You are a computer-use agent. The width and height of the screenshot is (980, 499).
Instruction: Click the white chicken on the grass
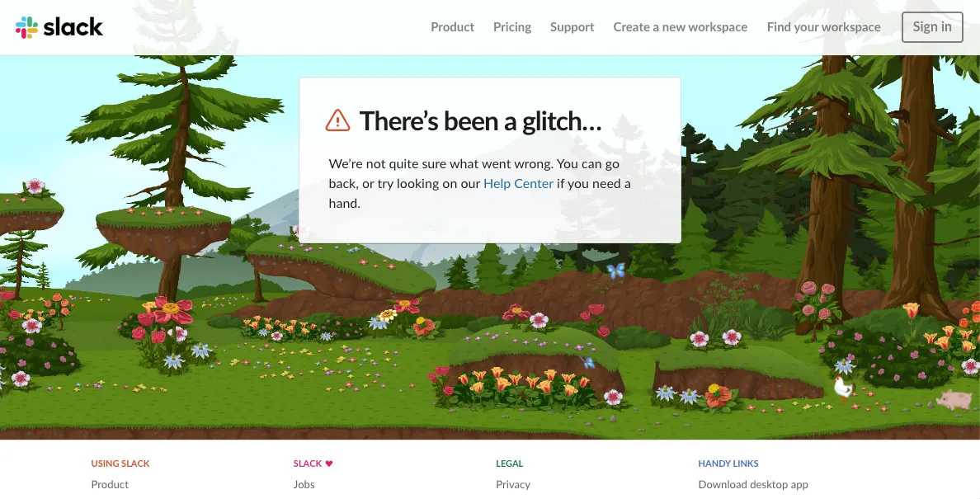(843, 387)
